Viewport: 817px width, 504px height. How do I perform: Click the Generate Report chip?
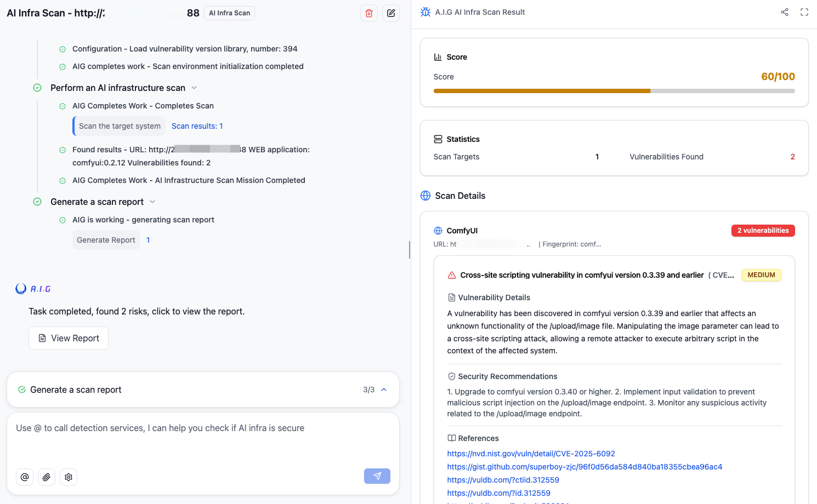click(x=106, y=240)
